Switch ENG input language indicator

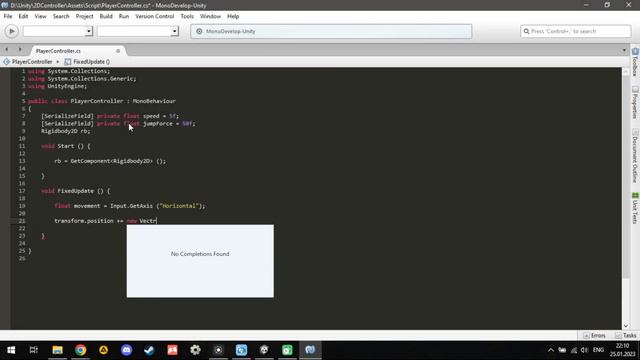click(x=598, y=350)
